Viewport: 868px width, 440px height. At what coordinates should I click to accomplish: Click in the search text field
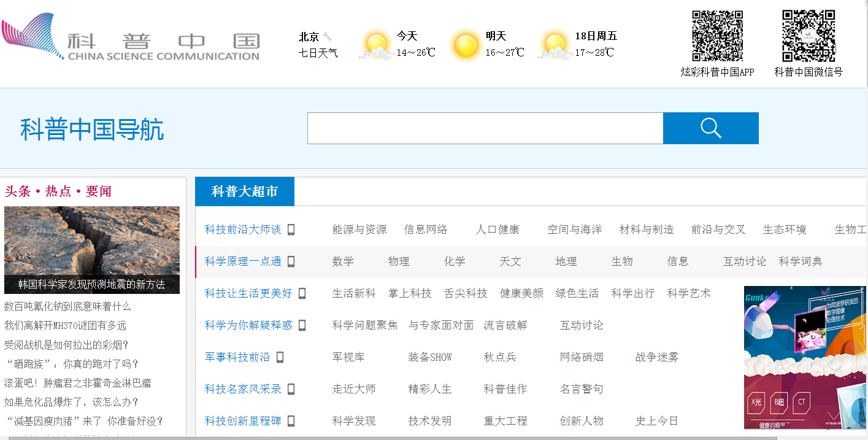[485, 128]
